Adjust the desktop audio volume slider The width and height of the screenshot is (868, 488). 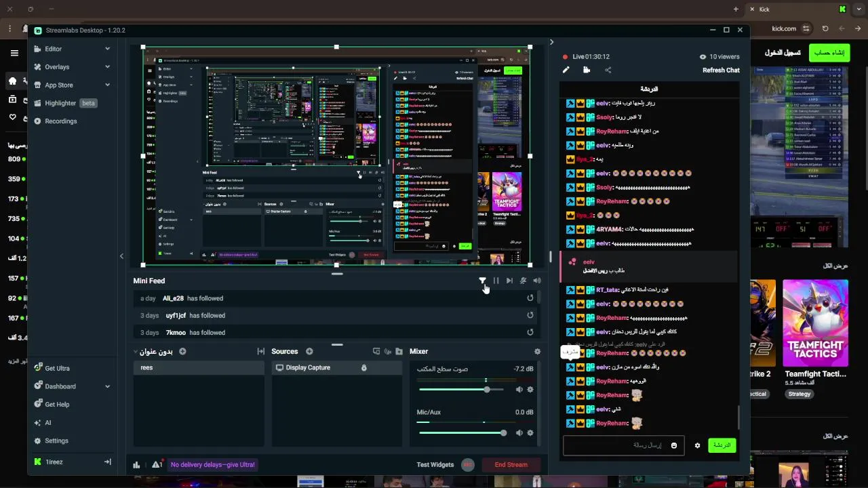tap(461, 390)
